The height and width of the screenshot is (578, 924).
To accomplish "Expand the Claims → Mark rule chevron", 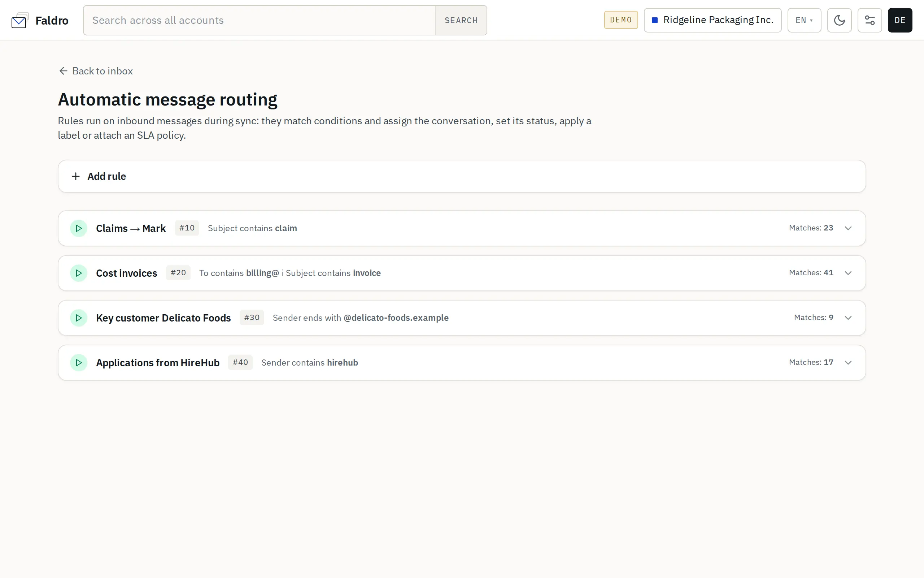I will click(848, 228).
